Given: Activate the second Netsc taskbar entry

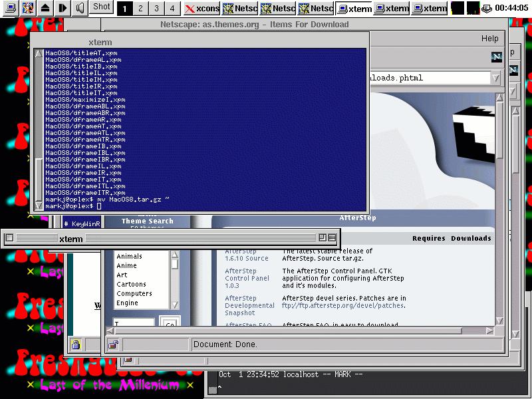Looking at the screenshot, I should click(x=278, y=9).
